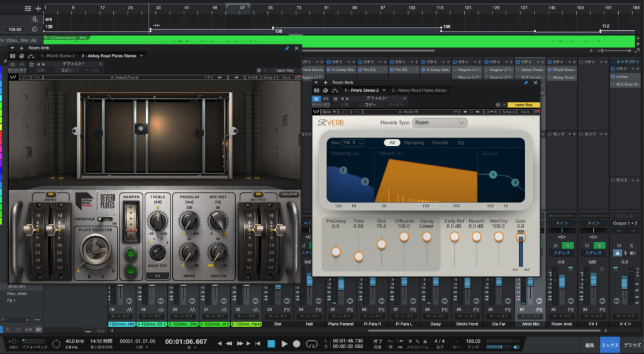
Task: Open Abbey Road Default Preset dropdown
Action: pos(127,77)
